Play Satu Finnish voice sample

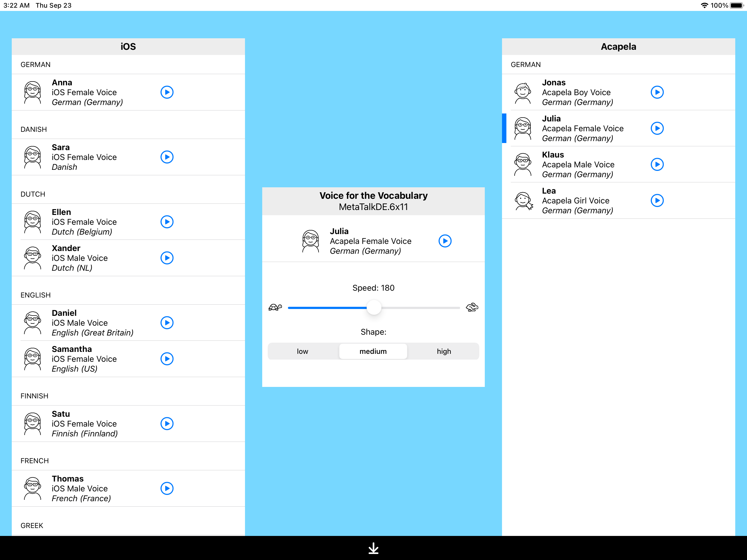(x=167, y=424)
